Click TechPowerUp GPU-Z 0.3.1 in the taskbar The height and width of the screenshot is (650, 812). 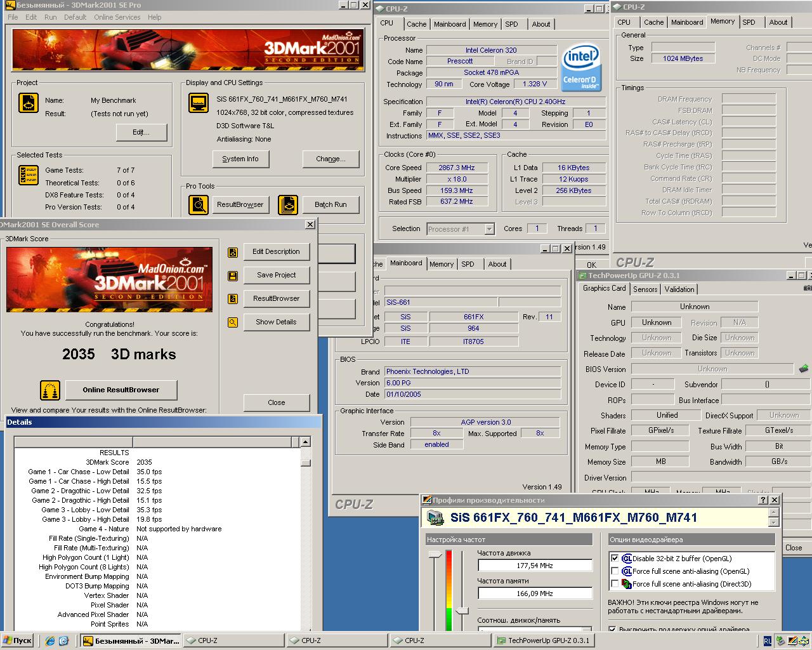(545, 641)
